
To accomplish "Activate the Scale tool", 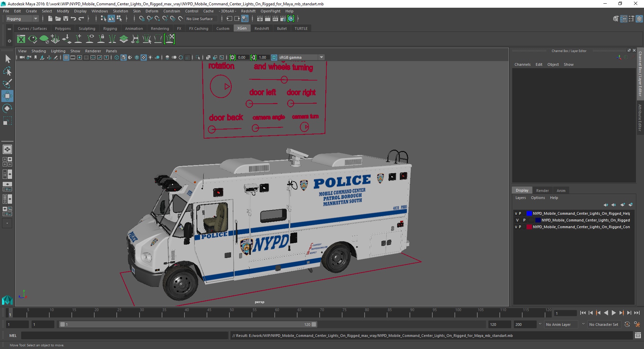I will pos(7,121).
